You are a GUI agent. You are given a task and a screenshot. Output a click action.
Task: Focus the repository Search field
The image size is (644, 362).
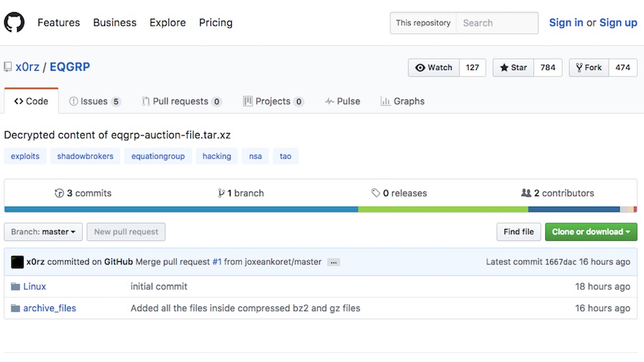click(497, 23)
